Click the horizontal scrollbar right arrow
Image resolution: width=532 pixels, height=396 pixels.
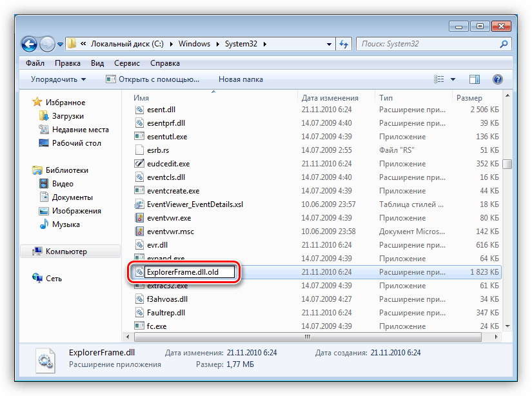[x=496, y=337]
